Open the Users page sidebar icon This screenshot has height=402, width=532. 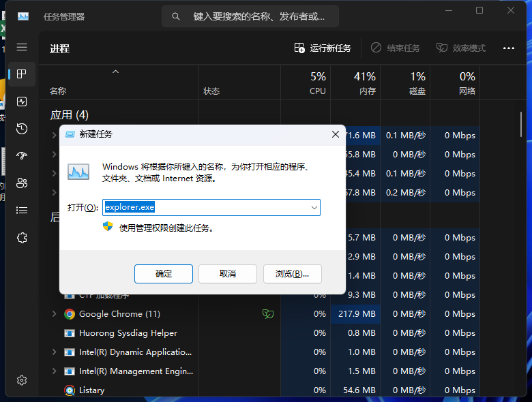[x=22, y=183]
